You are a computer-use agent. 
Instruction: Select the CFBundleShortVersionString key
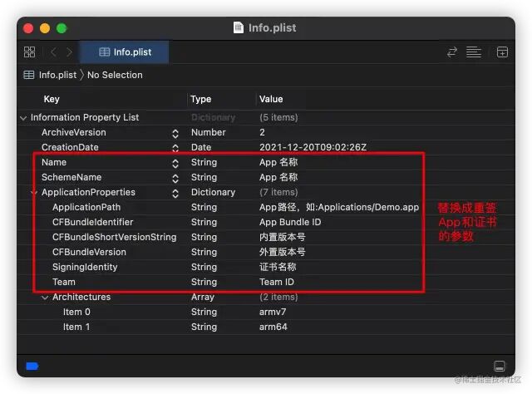click(x=115, y=237)
